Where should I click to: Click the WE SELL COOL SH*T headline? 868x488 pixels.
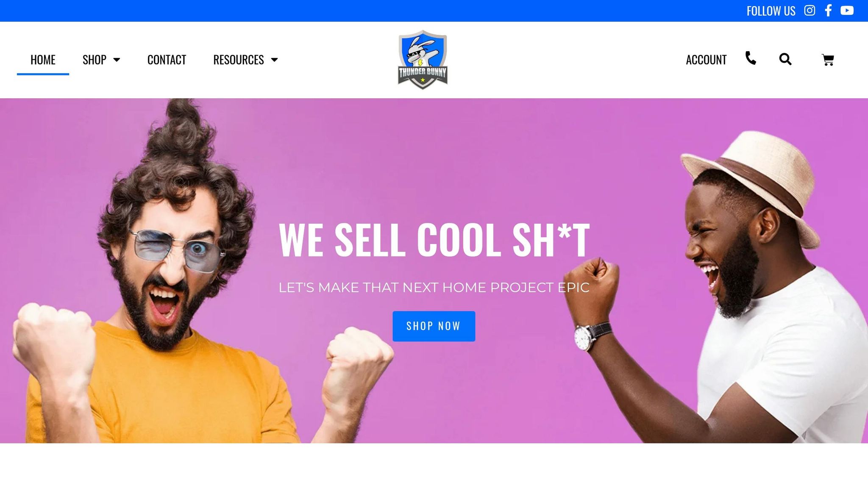434,240
